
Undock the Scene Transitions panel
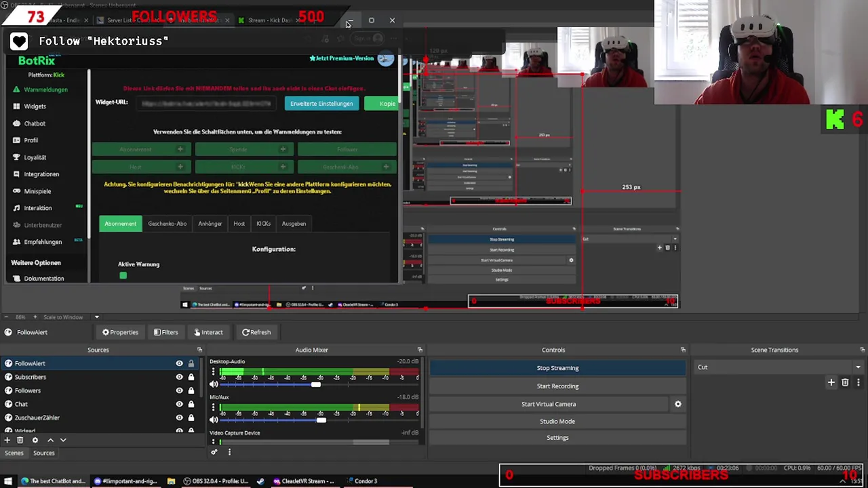point(863,350)
